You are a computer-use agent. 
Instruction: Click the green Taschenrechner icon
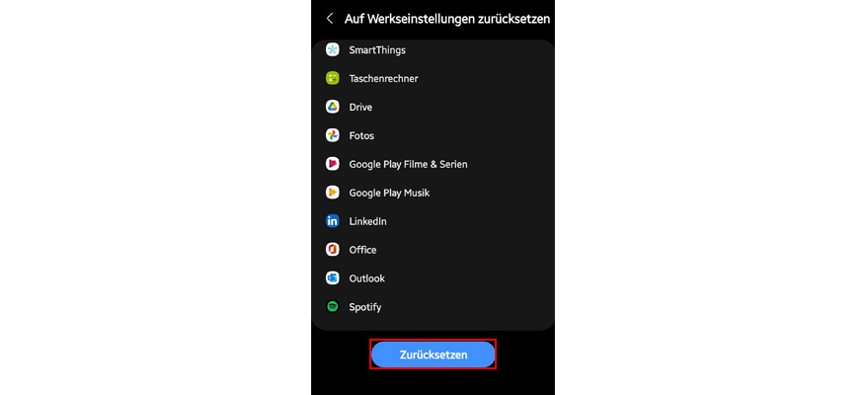(332, 79)
